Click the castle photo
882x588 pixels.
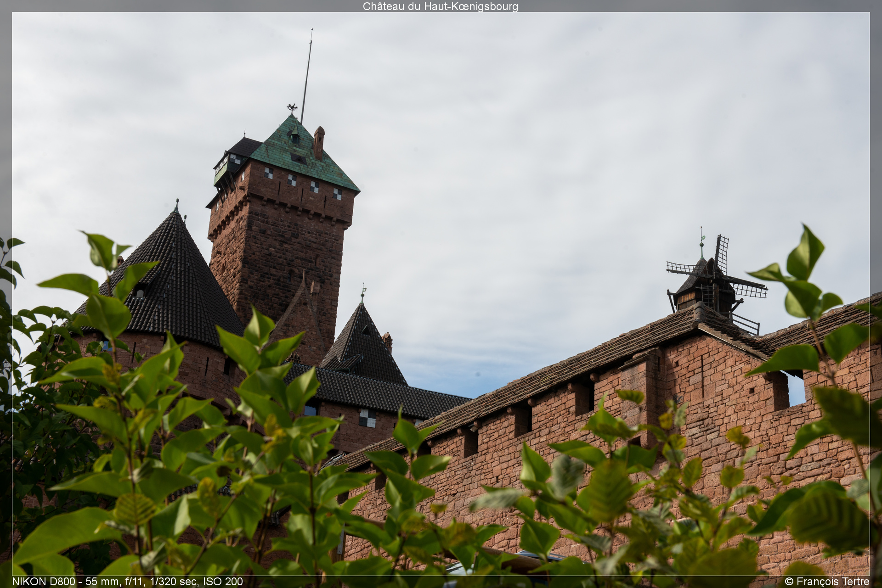point(441,294)
